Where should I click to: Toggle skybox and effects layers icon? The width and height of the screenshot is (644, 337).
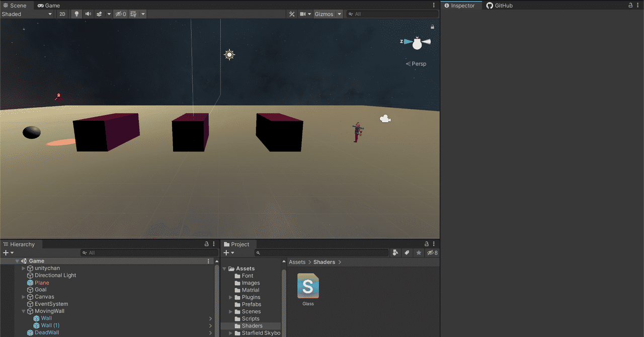(100, 14)
